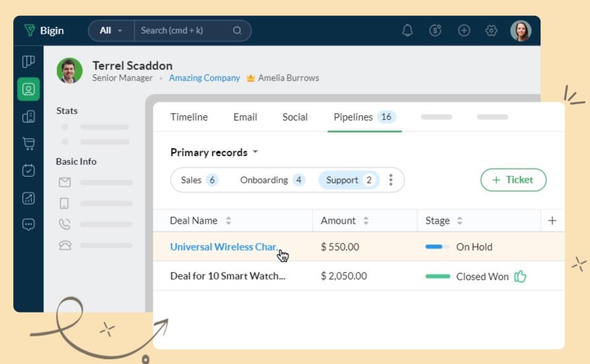Screen dimensions: 590x364
Task: Click the $ 2,050.00 amount cell
Action: tap(344, 276)
